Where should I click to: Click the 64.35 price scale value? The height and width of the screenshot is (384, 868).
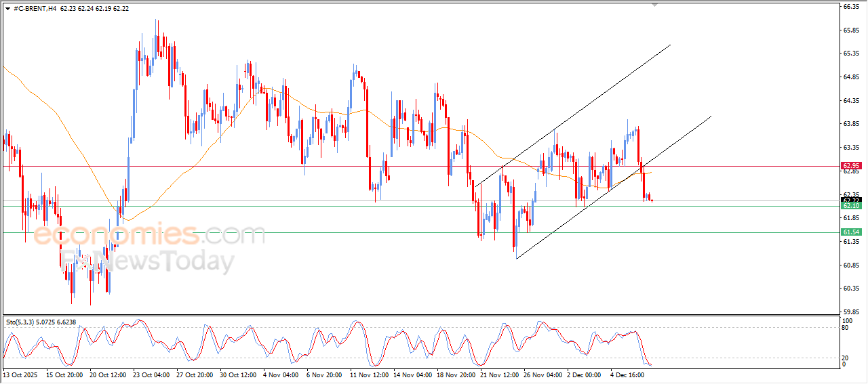pyautogui.click(x=850, y=101)
